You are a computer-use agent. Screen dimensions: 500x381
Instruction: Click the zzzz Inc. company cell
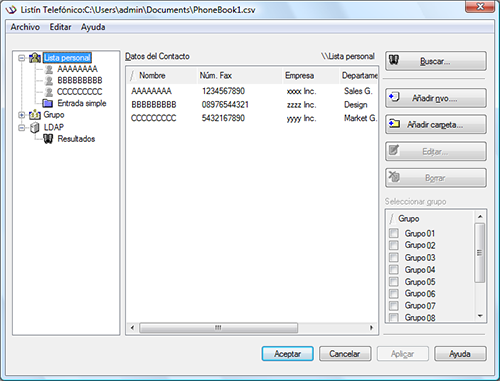click(x=301, y=105)
